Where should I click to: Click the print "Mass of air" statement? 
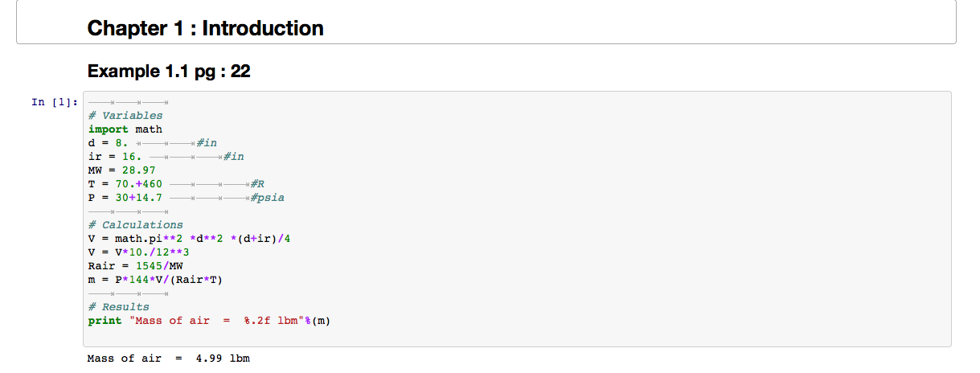209,321
